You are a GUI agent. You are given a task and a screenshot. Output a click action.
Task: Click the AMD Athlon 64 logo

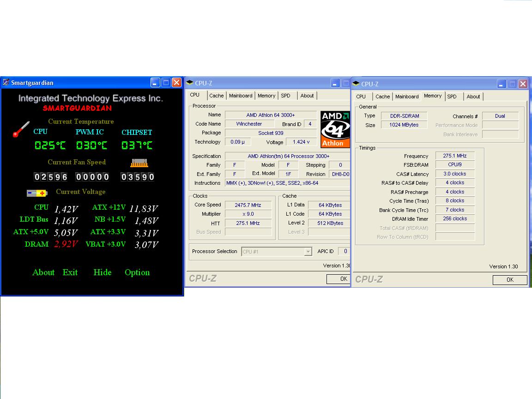tap(335, 129)
